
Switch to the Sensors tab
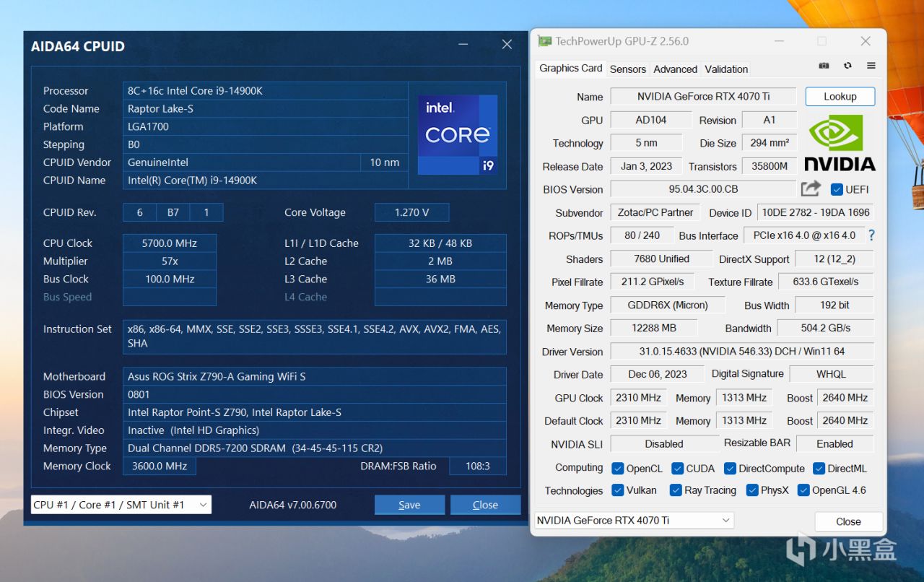(x=627, y=69)
